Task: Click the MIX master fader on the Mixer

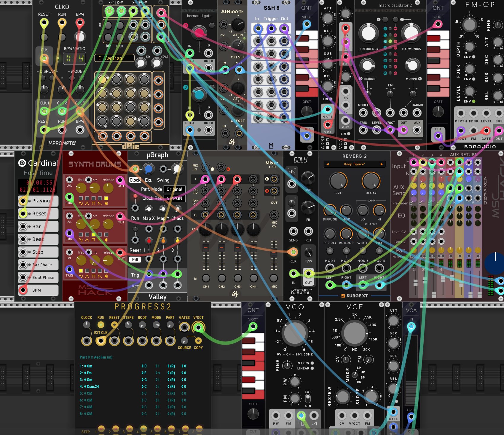Action: 274,253
